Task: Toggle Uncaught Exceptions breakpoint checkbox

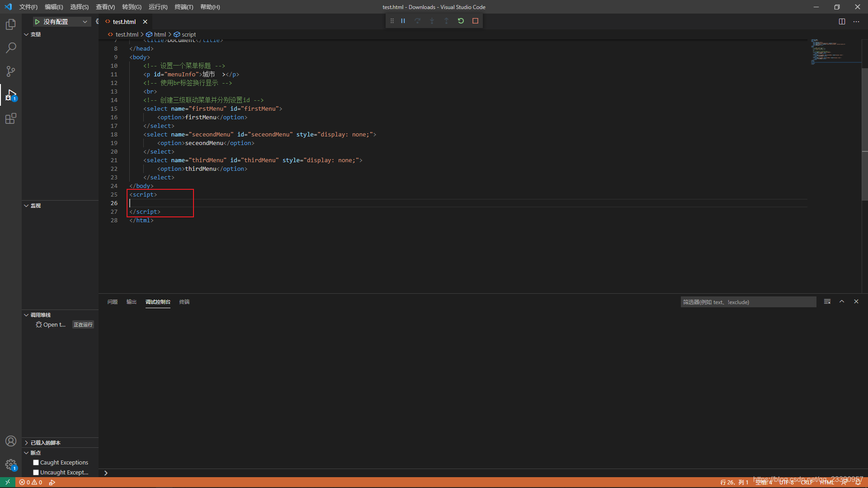Action: point(36,472)
